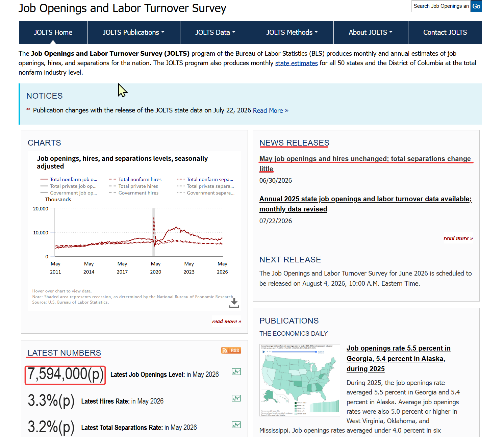The image size is (504, 437).
Task: Open chart icon for Latest Hires Rate
Action: (x=236, y=398)
